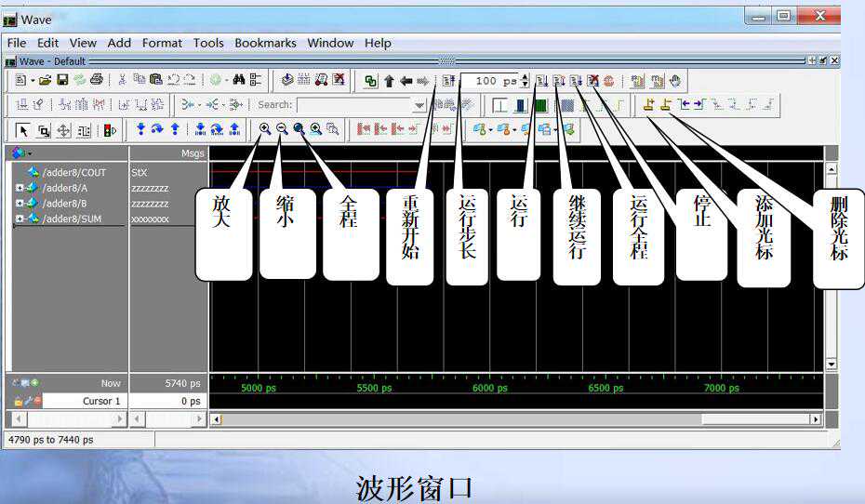Click the Break (stop) simulation icon
This screenshot has height=504, width=865.
[x=592, y=82]
